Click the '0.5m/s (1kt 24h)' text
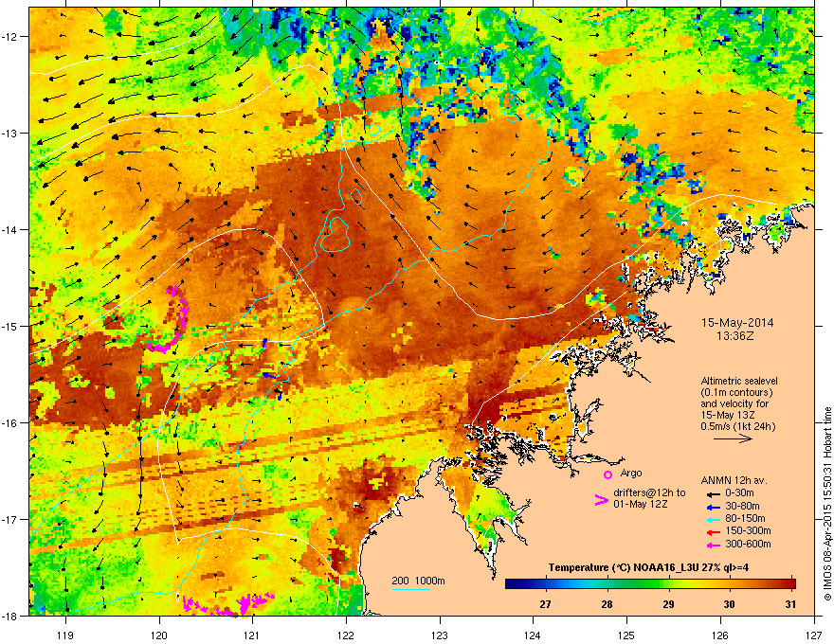Screen dimensions: 834x644 [x=737, y=426]
